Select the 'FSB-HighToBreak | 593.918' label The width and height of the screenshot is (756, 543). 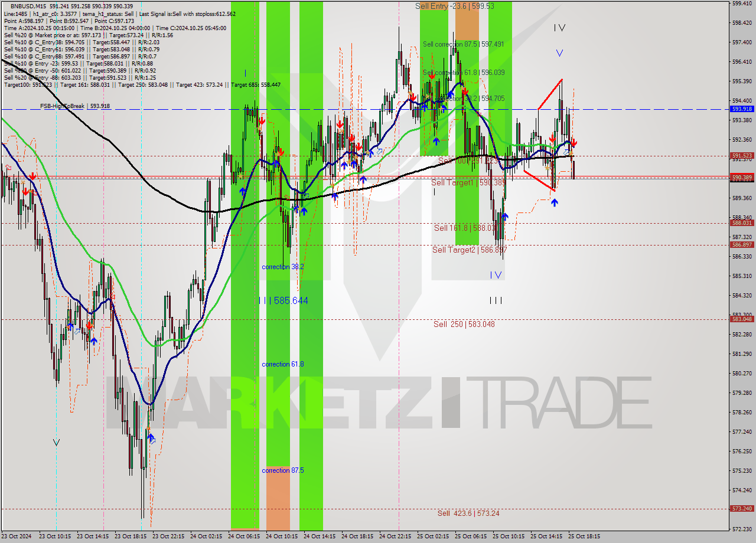[x=75, y=106]
